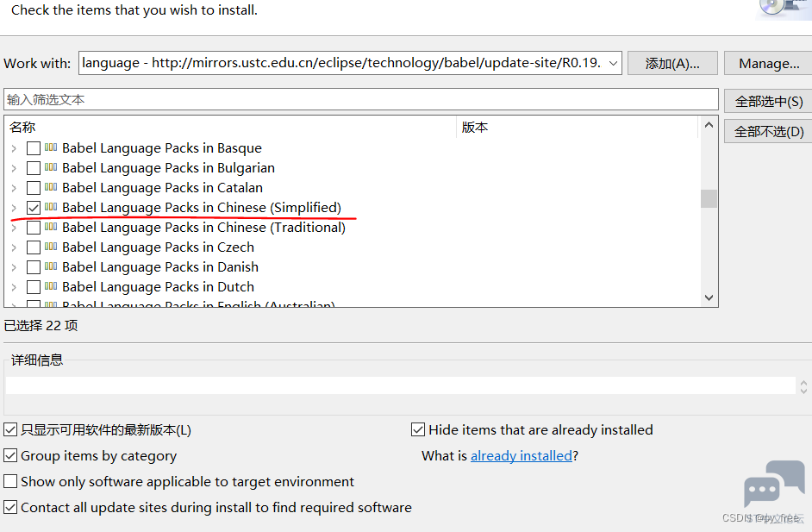Focus the 输入筛选文本 filter text field
Viewport: 812px width, 532px height.
360,100
